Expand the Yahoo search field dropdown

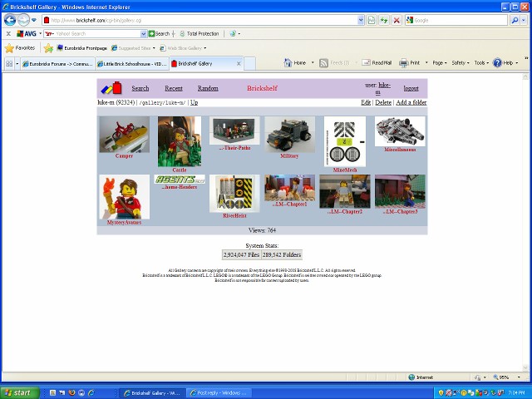144,33
